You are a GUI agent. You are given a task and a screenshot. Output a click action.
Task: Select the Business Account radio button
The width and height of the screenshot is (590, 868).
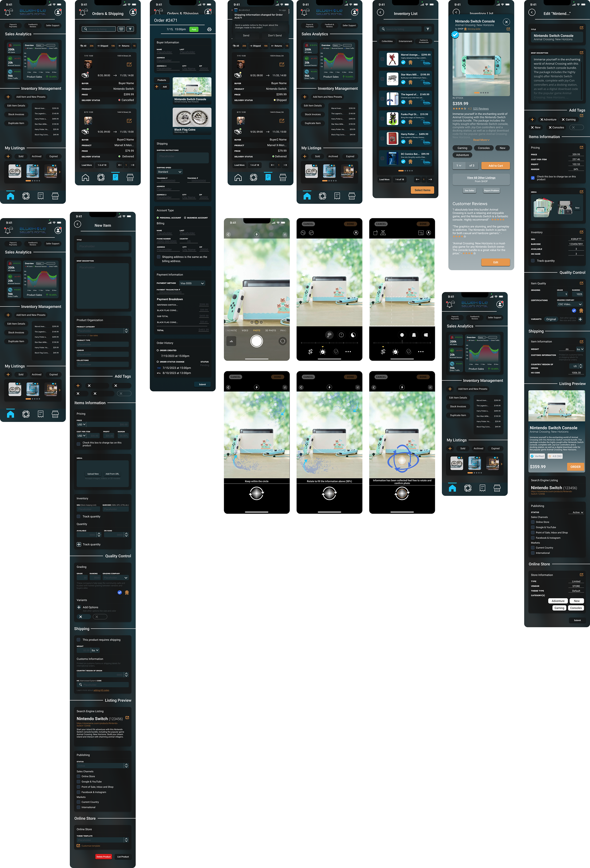coord(185,218)
